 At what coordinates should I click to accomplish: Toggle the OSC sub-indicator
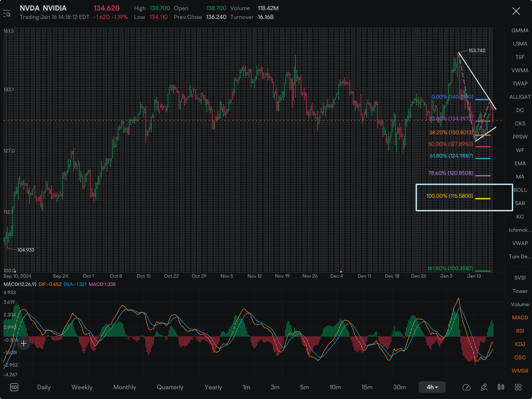coord(520,358)
